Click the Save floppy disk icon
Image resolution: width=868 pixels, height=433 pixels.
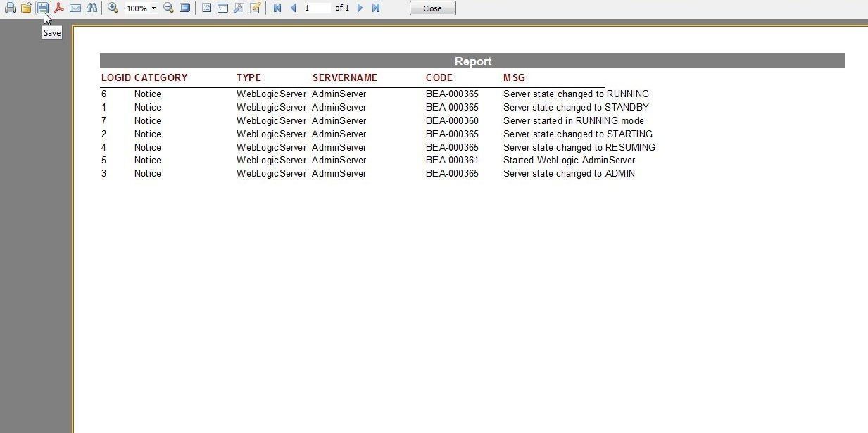click(x=43, y=8)
